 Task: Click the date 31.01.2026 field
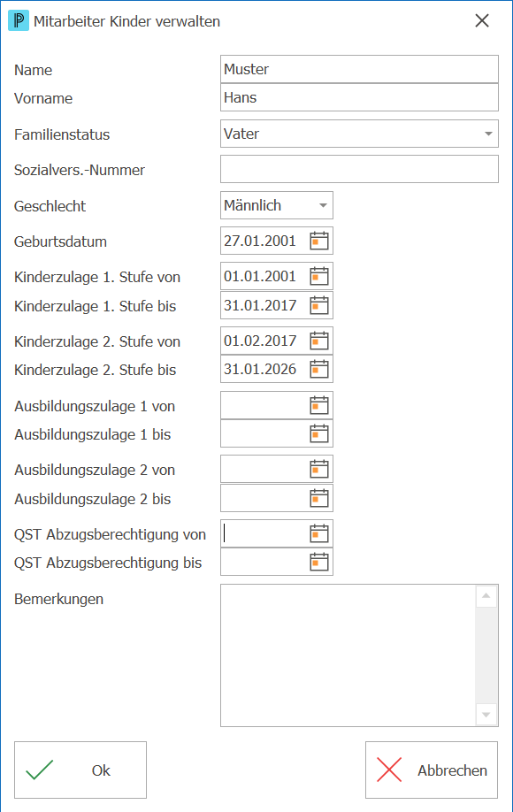(277, 369)
